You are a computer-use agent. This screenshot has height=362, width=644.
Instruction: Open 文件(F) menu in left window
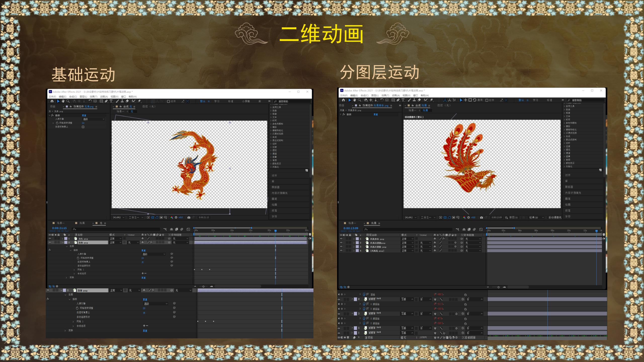click(x=52, y=97)
